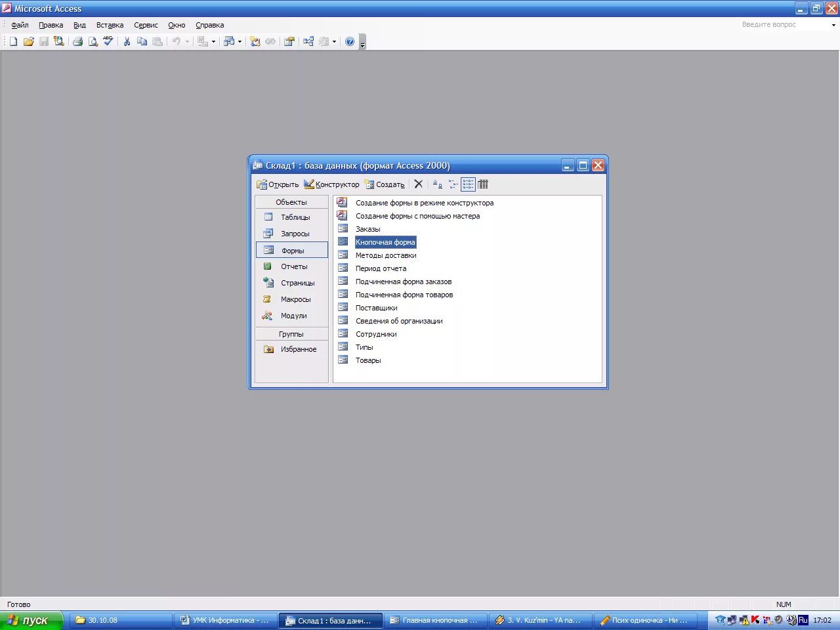Select Запросы in the objects pane

tap(291, 234)
